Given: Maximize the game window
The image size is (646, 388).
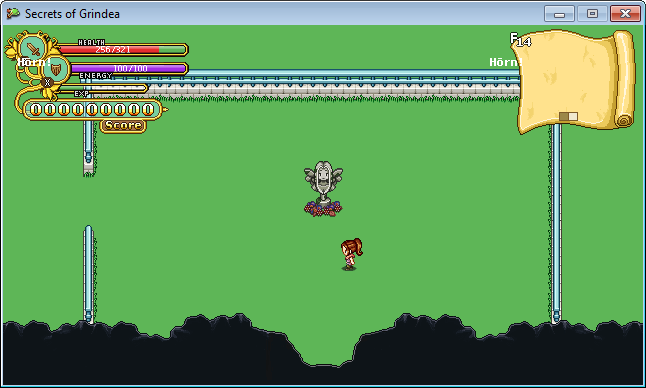Looking at the screenshot, I should click(x=592, y=14).
